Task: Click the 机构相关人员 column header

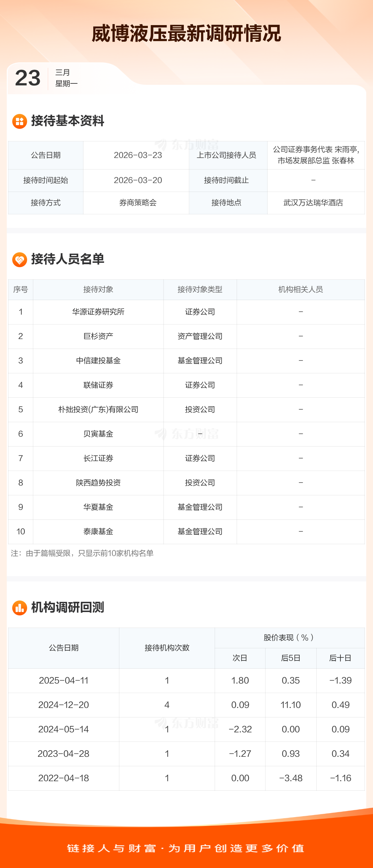Action: coord(300,290)
